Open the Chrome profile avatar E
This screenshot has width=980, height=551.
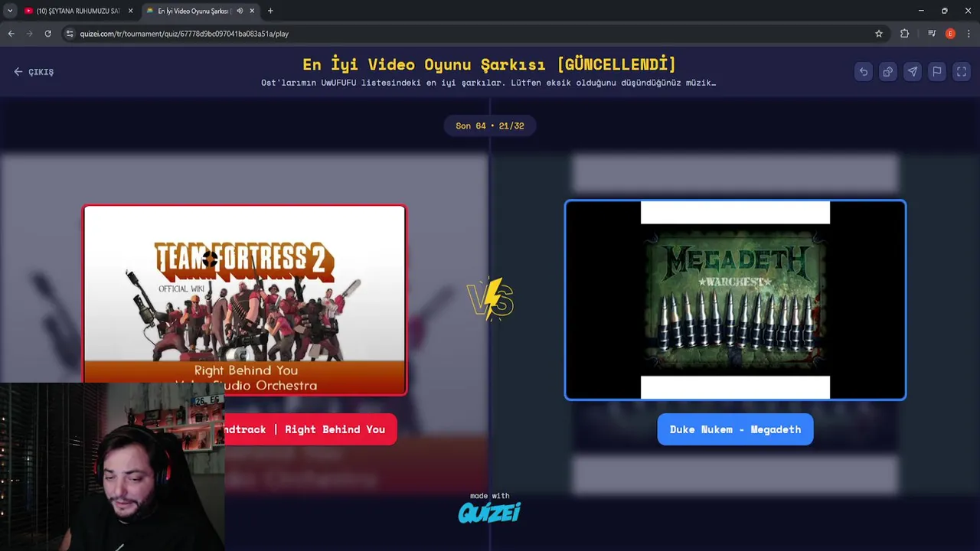(950, 34)
